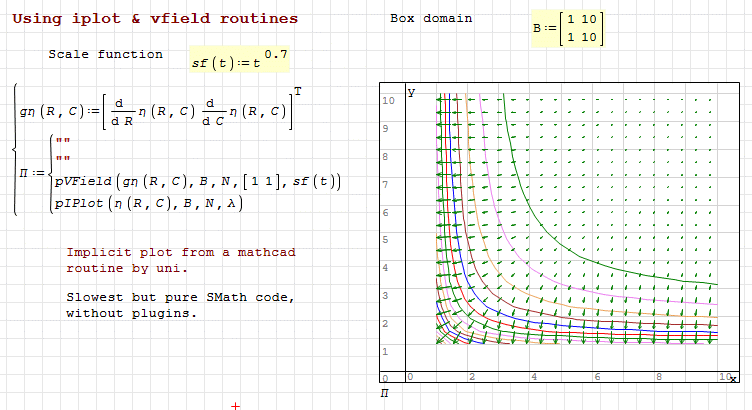Select the 'Box domain' text label
752x410 pixels.
[432, 19]
